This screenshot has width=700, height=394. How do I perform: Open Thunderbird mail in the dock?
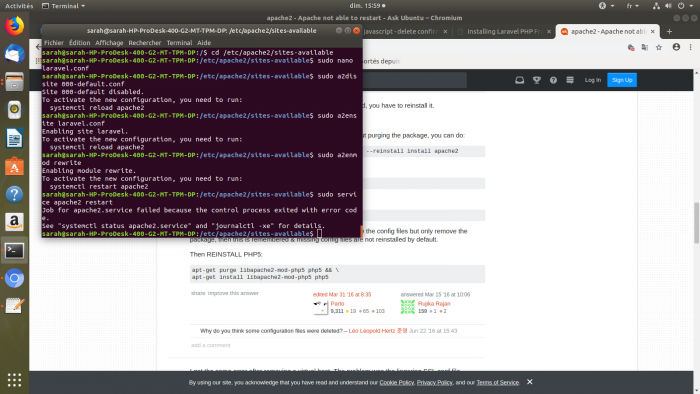[x=14, y=54]
